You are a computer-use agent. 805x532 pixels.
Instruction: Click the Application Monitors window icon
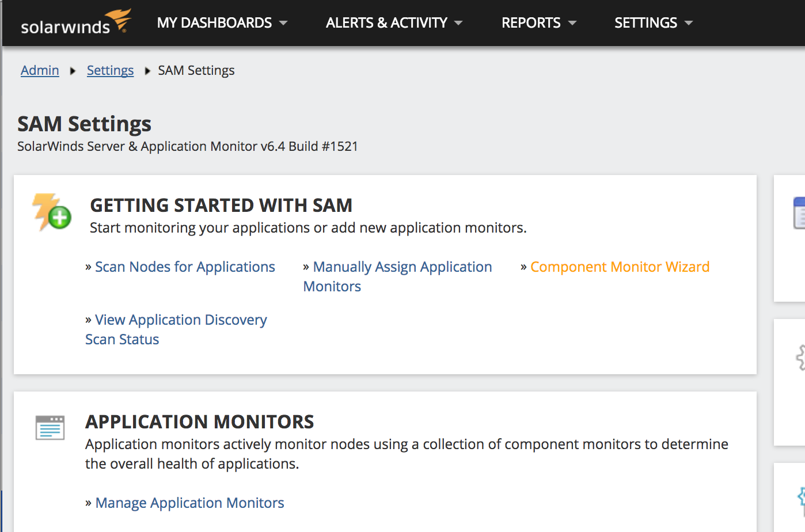coord(50,428)
